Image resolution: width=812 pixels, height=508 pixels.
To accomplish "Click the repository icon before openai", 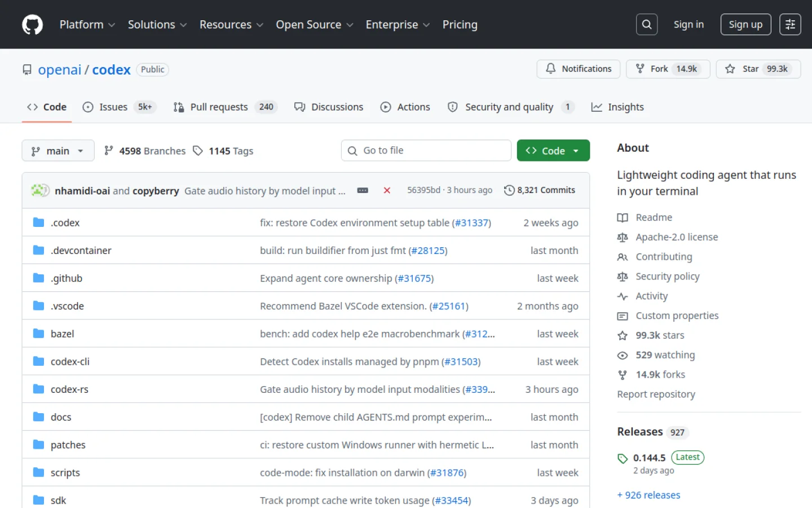I will (x=27, y=69).
